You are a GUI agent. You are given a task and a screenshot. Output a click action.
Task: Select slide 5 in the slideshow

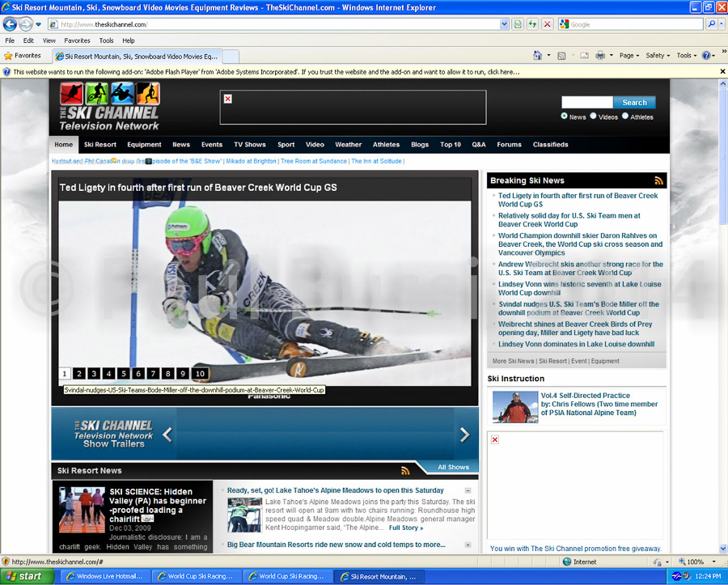click(x=124, y=373)
